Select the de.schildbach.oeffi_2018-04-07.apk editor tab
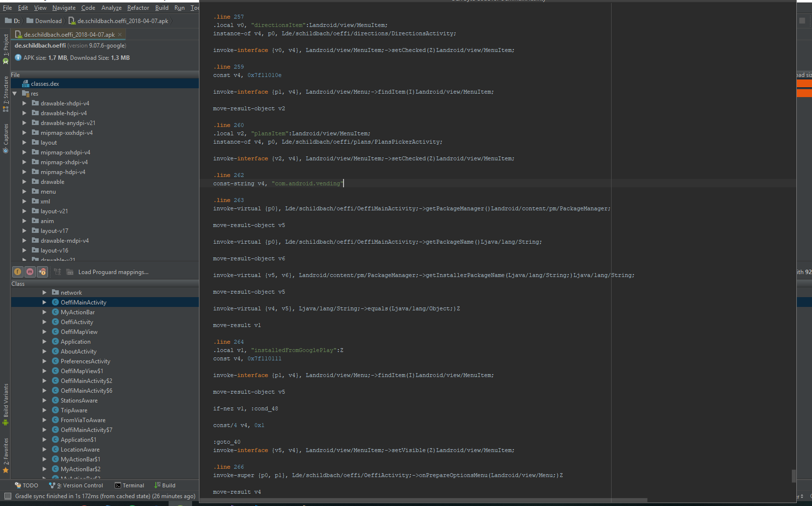Image resolution: width=812 pixels, height=506 pixels. [x=69, y=34]
